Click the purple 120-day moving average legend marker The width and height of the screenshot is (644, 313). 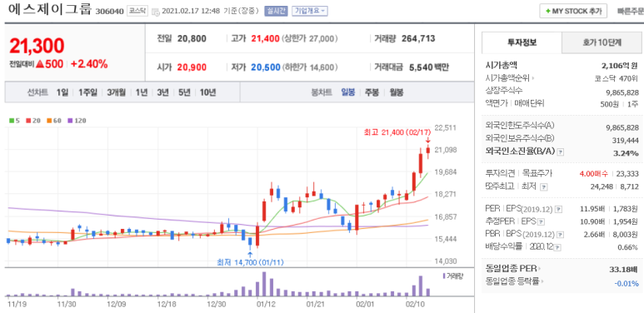[70, 121]
